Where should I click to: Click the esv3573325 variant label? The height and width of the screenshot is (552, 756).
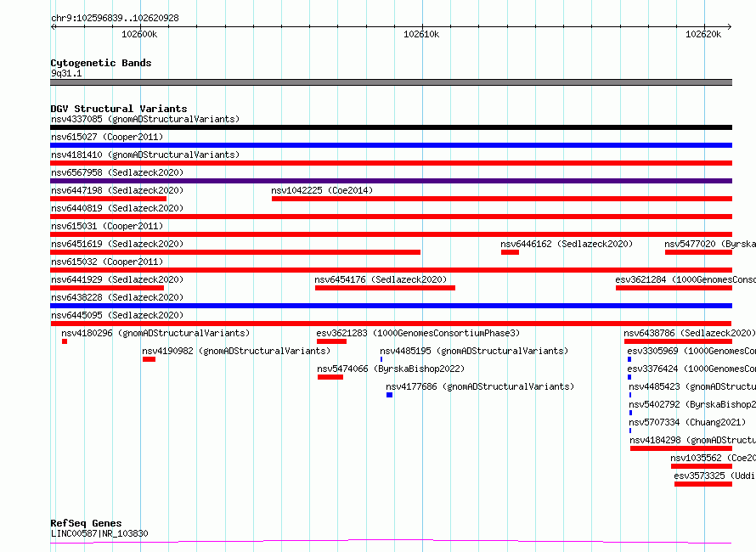[715, 476]
